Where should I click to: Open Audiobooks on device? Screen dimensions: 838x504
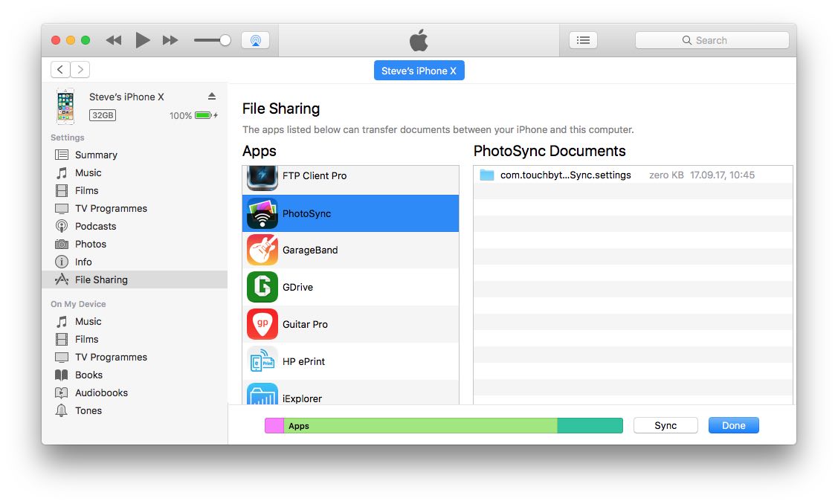click(x=134, y=392)
